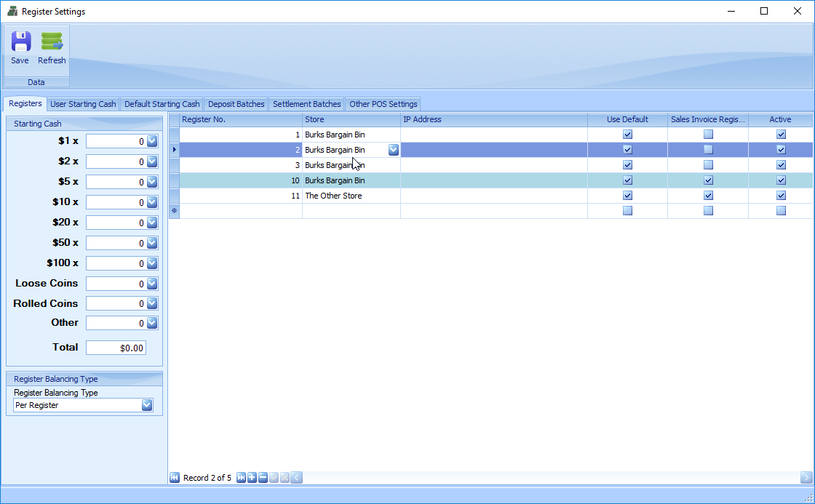Open the Register Balancing Type dropdown
The width and height of the screenshot is (815, 504).
(147, 405)
